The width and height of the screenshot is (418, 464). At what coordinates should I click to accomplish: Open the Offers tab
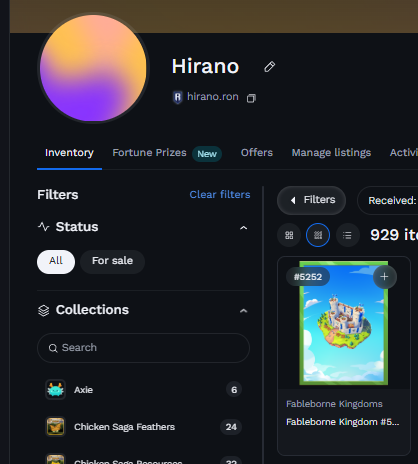pyautogui.click(x=257, y=153)
